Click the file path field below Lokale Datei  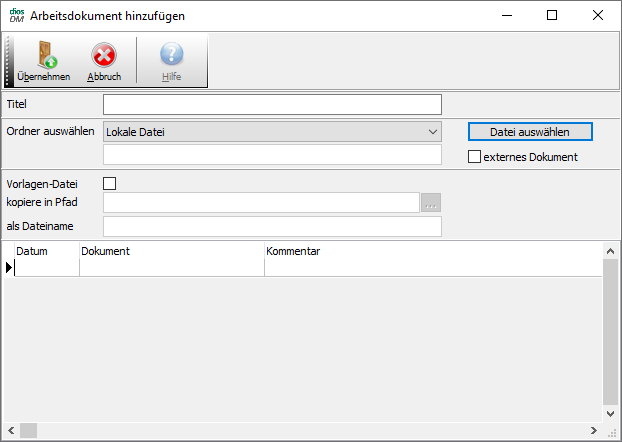click(x=272, y=155)
